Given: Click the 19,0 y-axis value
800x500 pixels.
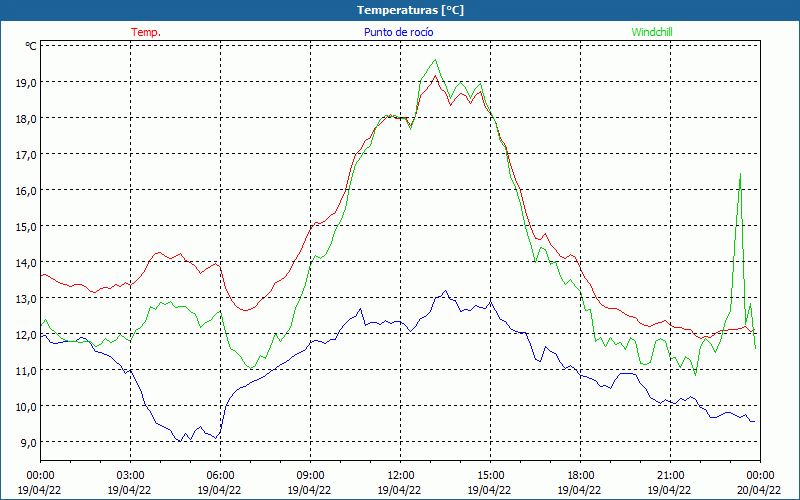Looking at the screenshot, I should [x=28, y=82].
